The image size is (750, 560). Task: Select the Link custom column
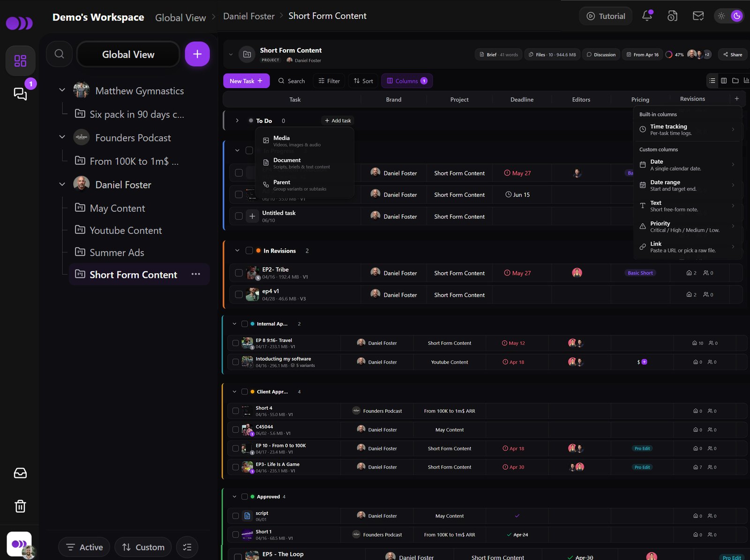(688, 247)
